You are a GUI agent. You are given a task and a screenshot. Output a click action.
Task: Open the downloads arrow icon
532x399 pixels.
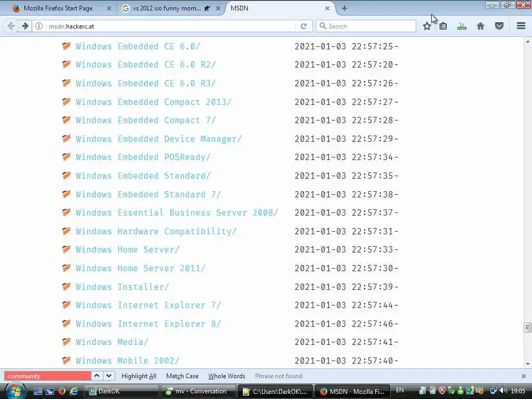462,26
